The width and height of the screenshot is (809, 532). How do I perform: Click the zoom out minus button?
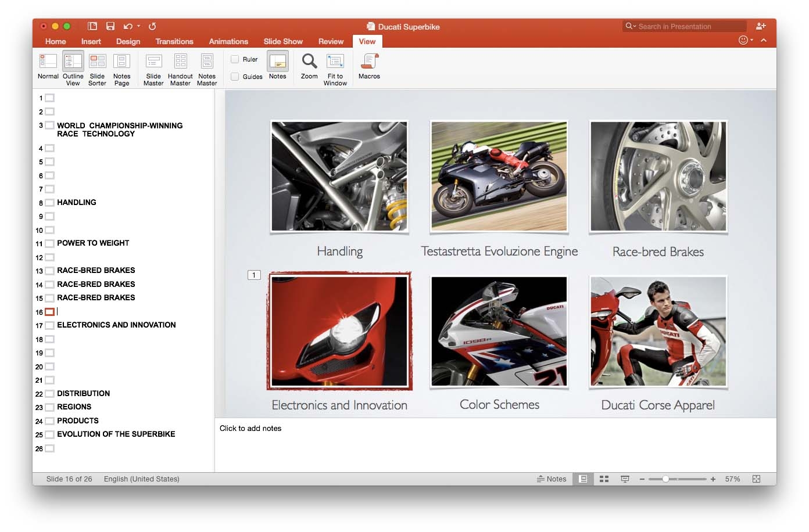(x=642, y=479)
